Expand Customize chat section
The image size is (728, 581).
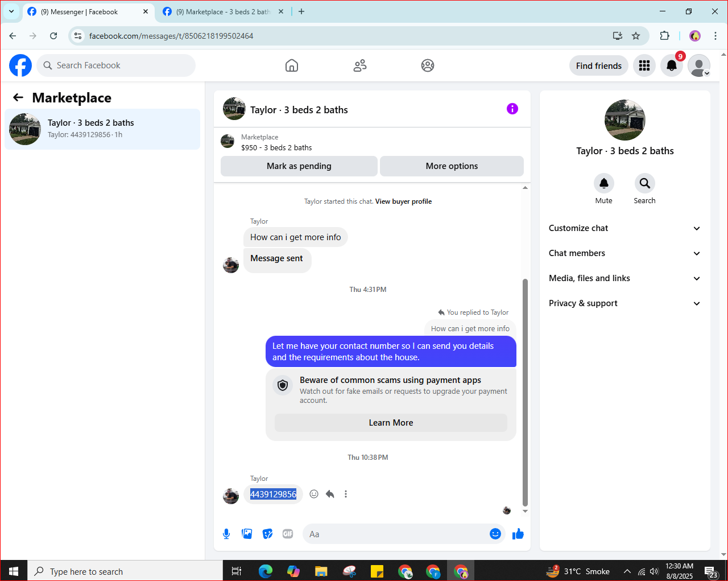tap(624, 228)
